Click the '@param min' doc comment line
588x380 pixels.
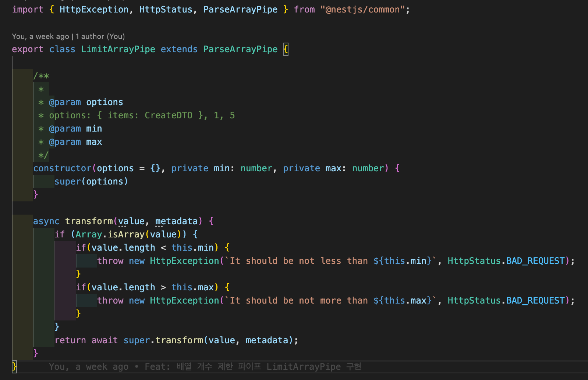[70, 129]
